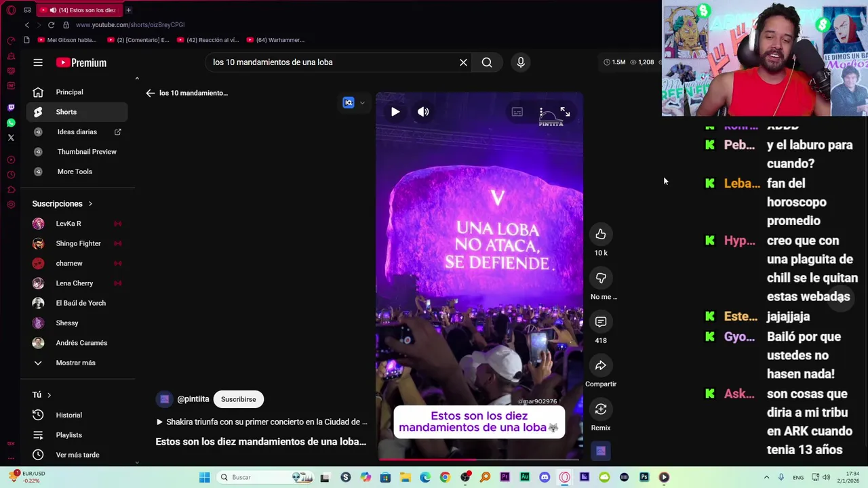868x488 pixels.
Task: Open Ver más tarde list
Action: pos(77,455)
